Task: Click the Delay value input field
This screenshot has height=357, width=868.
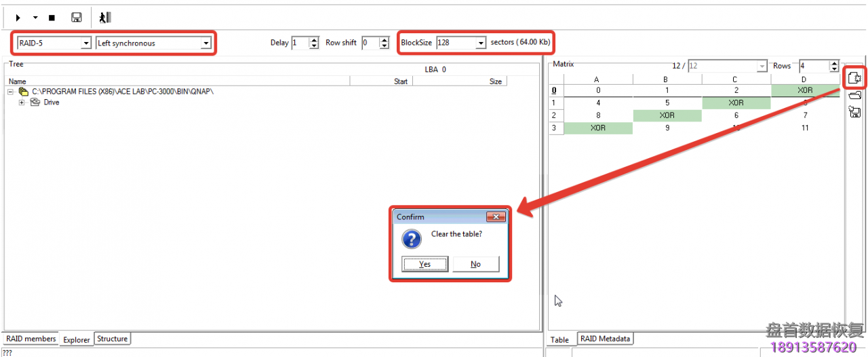Action: (299, 43)
